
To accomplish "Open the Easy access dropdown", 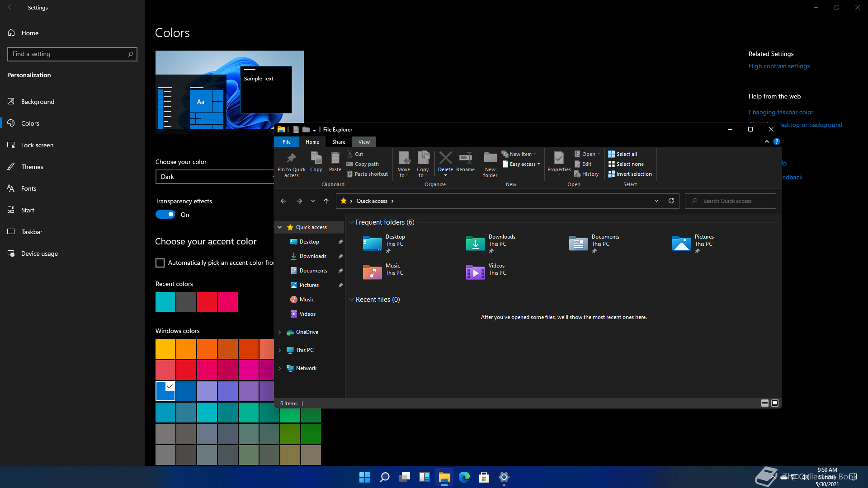I will (x=521, y=164).
